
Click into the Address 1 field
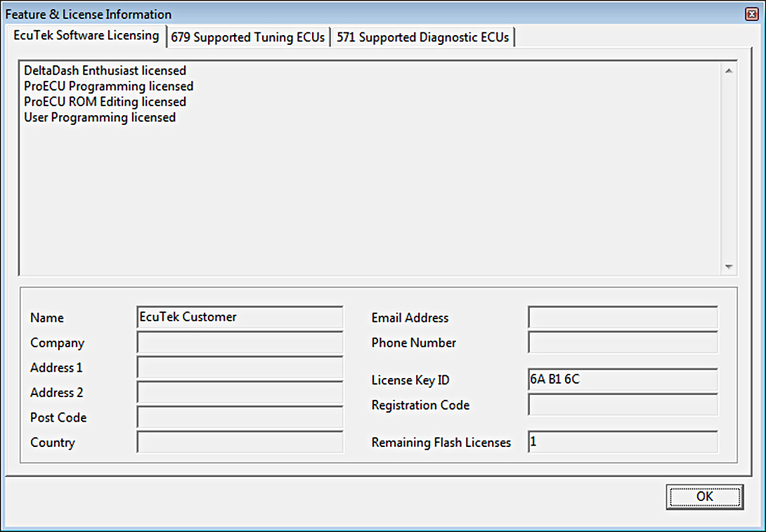click(x=240, y=368)
